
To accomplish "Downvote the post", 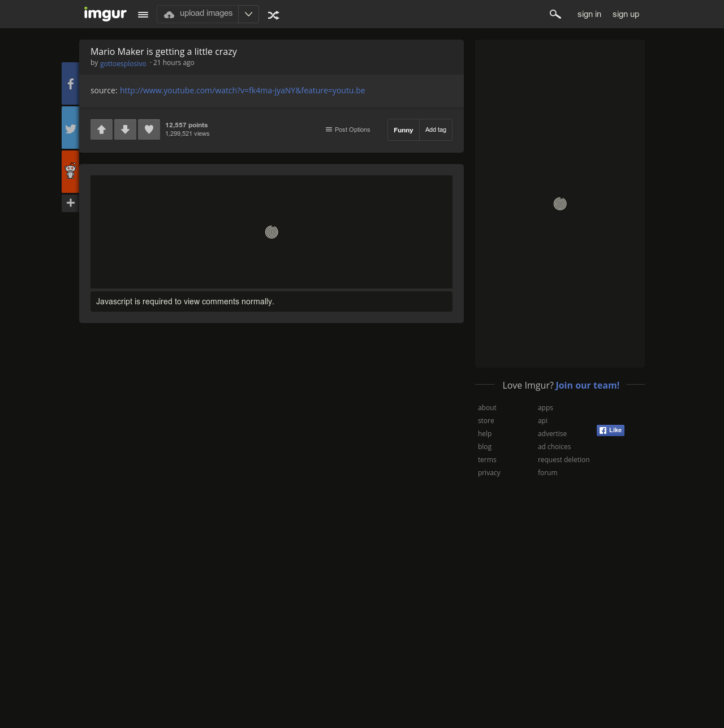I will [126, 130].
